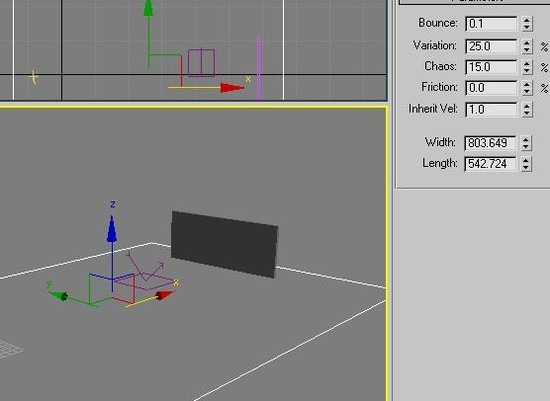
Task: Decrease Inherit Vel with spinner down arrow
Action: point(527,113)
